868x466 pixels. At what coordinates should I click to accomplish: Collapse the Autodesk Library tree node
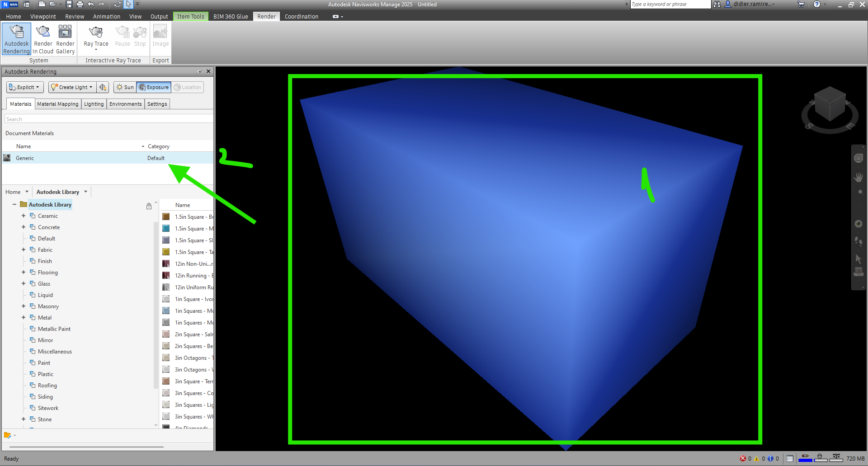pyautogui.click(x=14, y=205)
